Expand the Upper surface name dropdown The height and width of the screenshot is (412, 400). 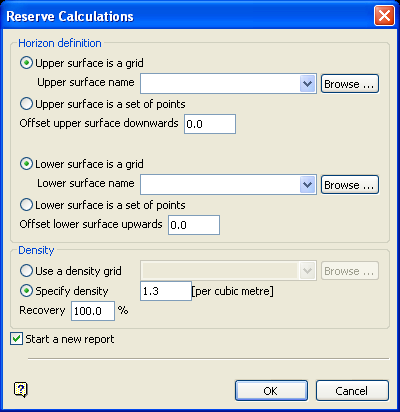307,84
